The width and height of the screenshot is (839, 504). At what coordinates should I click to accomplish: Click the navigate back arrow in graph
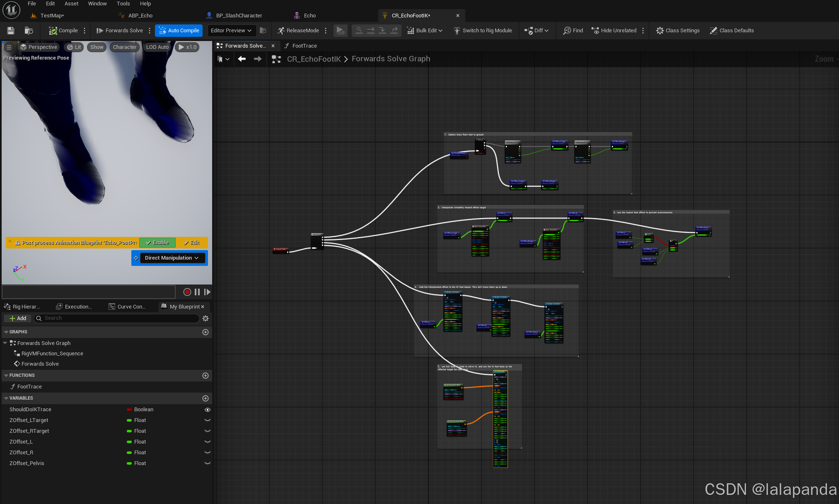242,59
